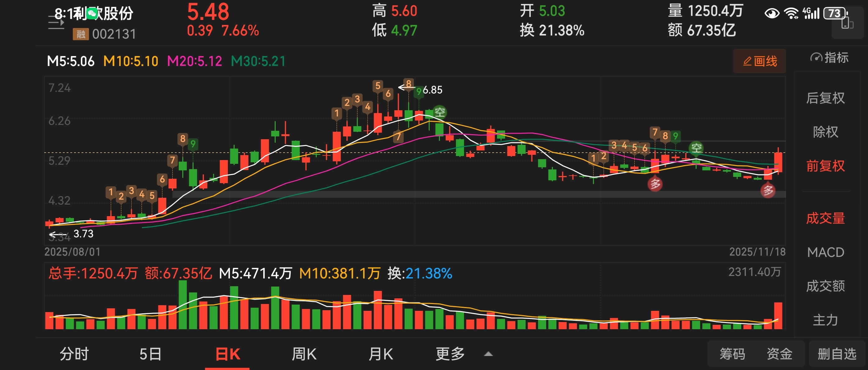
Task: Switch sub-chart to MACD indicator
Action: click(x=825, y=252)
